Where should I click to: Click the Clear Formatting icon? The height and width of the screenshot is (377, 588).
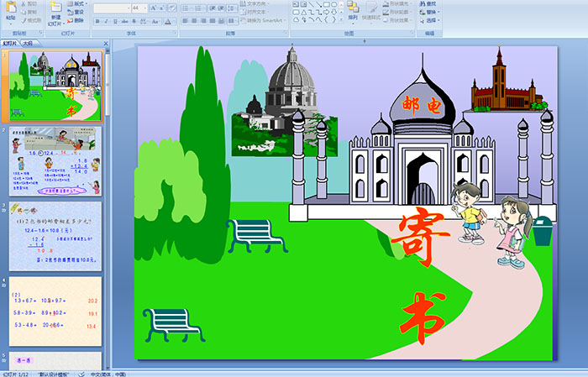click(x=172, y=8)
